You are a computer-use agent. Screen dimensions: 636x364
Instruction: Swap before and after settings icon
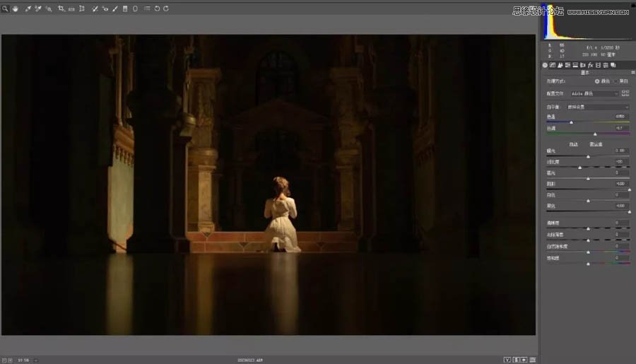(516, 360)
